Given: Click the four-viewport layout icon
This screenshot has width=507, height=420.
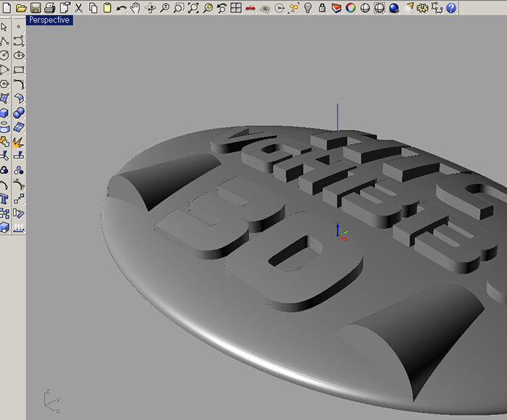Looking at the screenshot, I should pyautogui.click(x=235, y=8).
